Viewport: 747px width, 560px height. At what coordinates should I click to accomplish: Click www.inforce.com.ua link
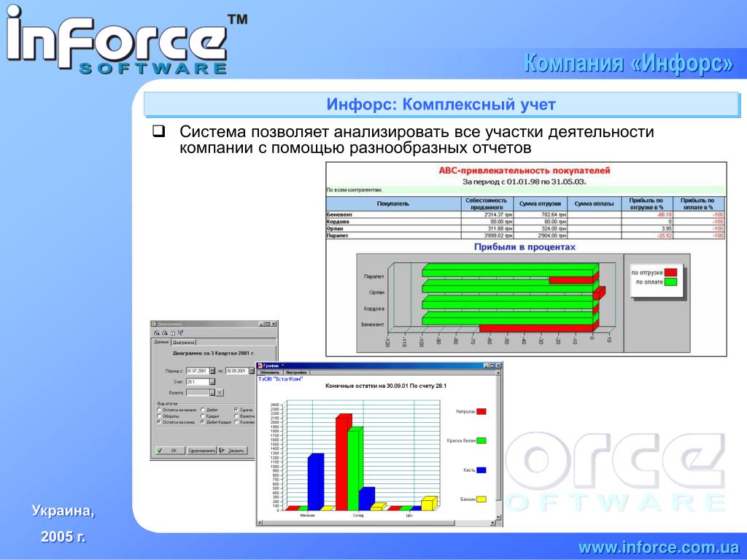659,548
